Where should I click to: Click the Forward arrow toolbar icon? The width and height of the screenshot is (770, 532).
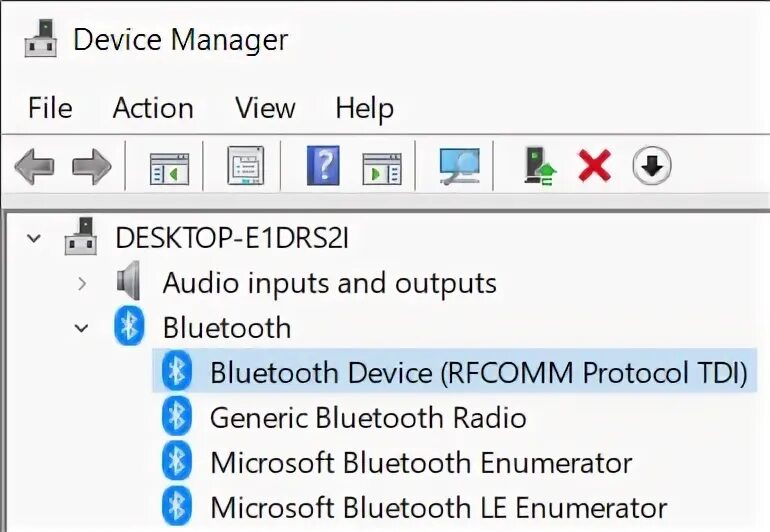tap(91, 166)
